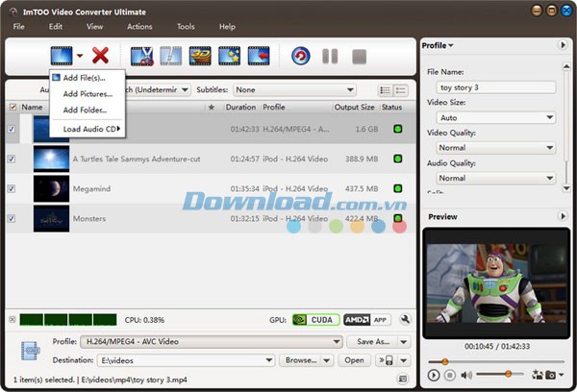Open the File menu
Image resolution: width=577 pixels, height=392 pixels.
pyautogui.click(x=19, y=27)
